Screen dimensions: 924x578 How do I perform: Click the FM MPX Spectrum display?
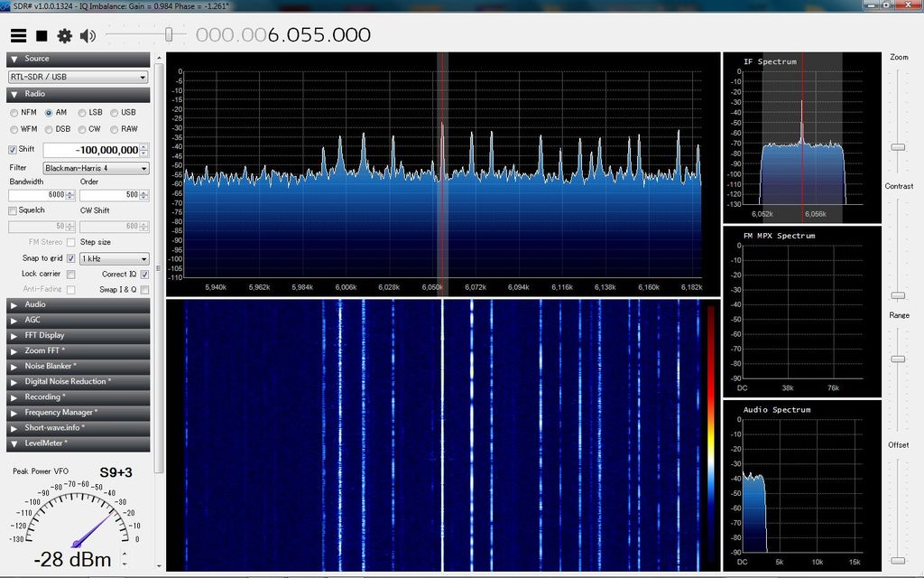[x=802, y=312]
